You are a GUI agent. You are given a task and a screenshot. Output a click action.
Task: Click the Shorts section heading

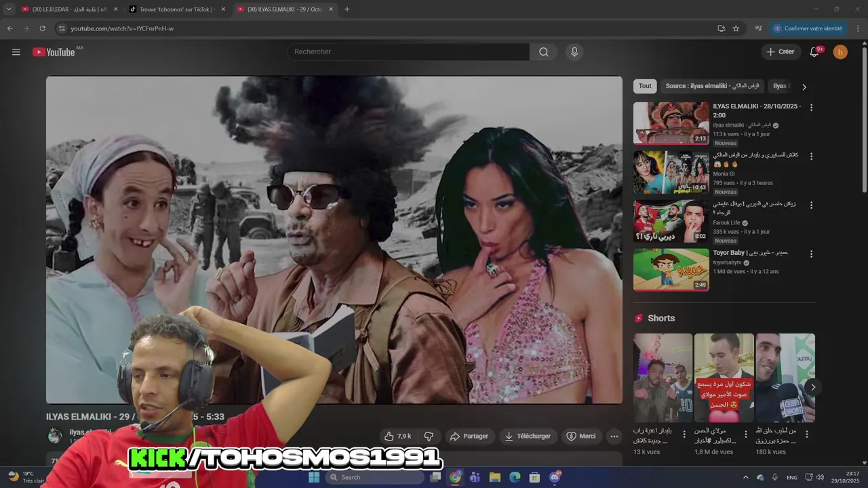pyautogui.click(x=661, y=319)
